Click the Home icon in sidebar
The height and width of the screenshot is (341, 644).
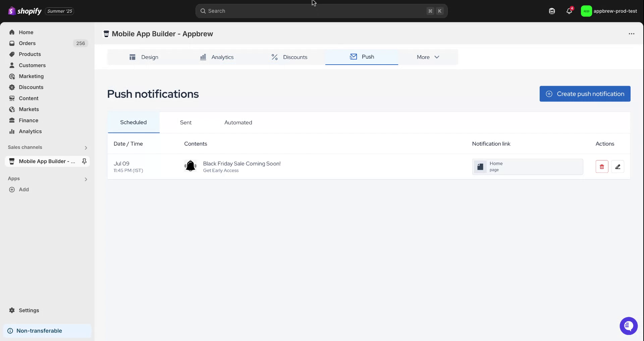point(12,32)
